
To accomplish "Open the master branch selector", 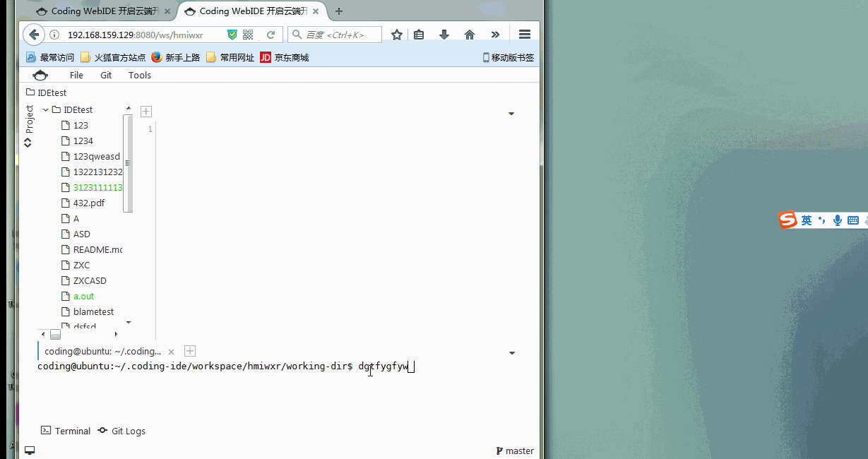I will point(515,451).
